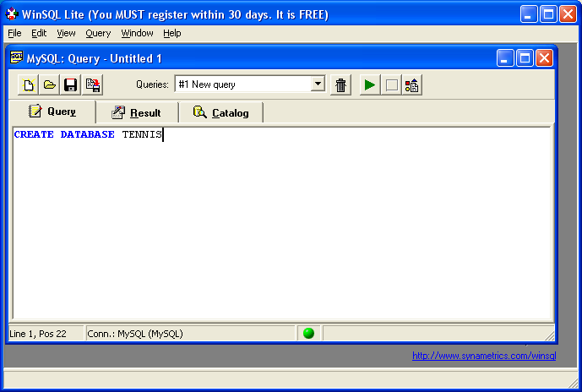582x392 pixels.
Task: Delete the current query with trash icon
Action: point(340,85)
